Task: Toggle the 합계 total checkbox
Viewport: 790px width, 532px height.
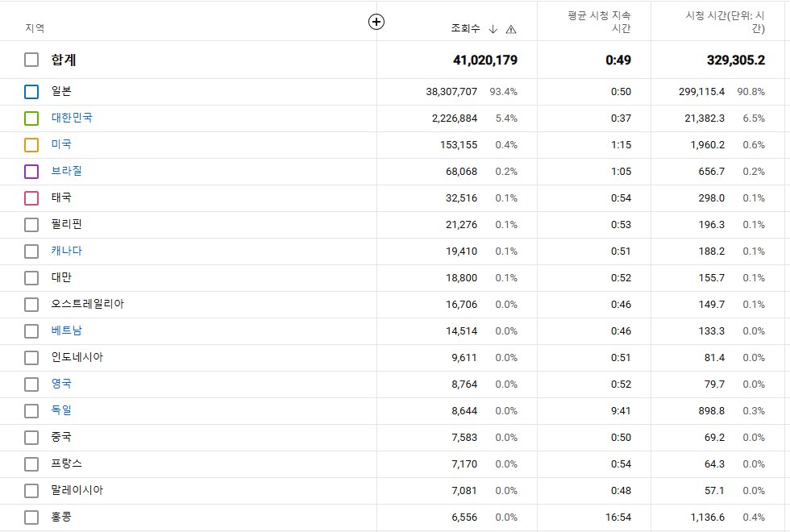Action: pyautogui.click(x=31, y=60)
